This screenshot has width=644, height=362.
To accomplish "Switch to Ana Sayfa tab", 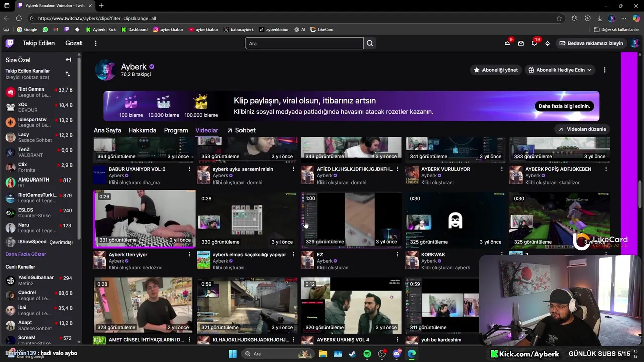I will click(x=107, y=130).
